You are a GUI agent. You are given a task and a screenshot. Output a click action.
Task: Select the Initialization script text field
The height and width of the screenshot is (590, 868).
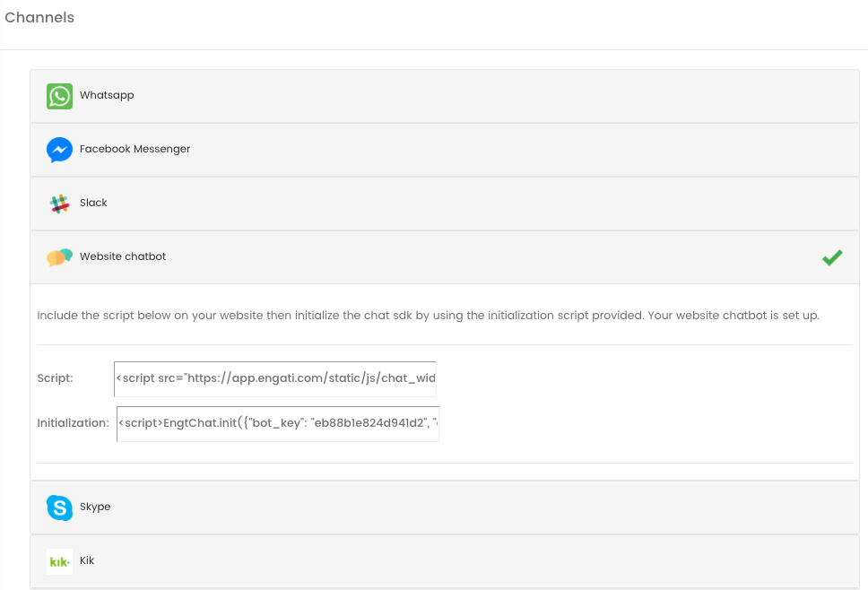pos(278,424)
